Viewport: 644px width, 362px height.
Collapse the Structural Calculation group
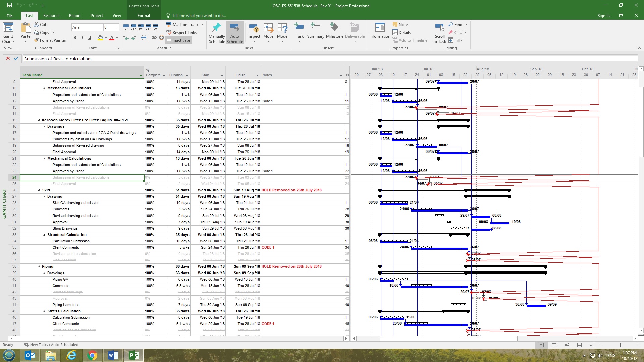point(44,235)
